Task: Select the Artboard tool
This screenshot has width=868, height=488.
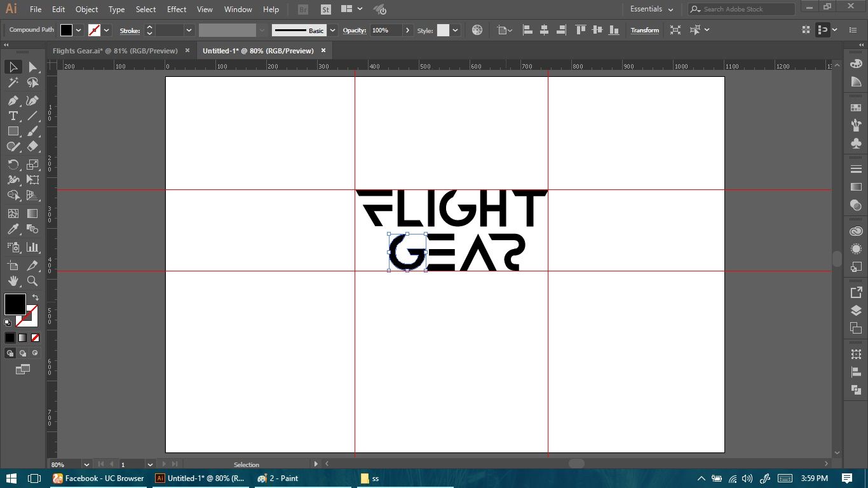Action: coord(13,266)
